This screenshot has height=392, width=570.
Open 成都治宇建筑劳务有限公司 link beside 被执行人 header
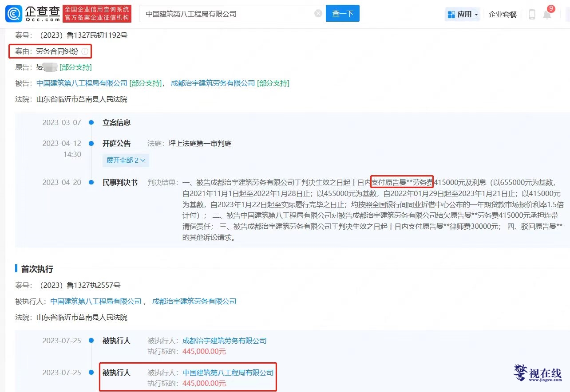pos(194,302)
